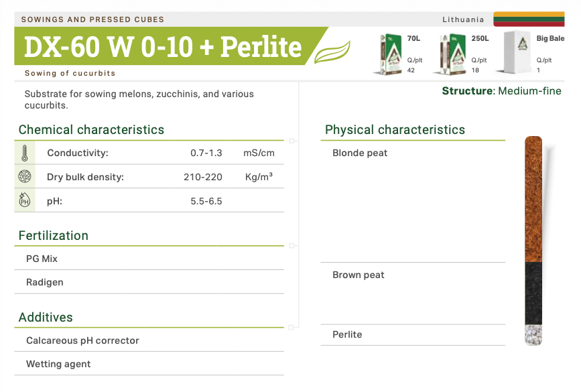Click the thermometer icon beside Conductivity
The width and height of the screenshot is (581, 392).
coord(25,153)
